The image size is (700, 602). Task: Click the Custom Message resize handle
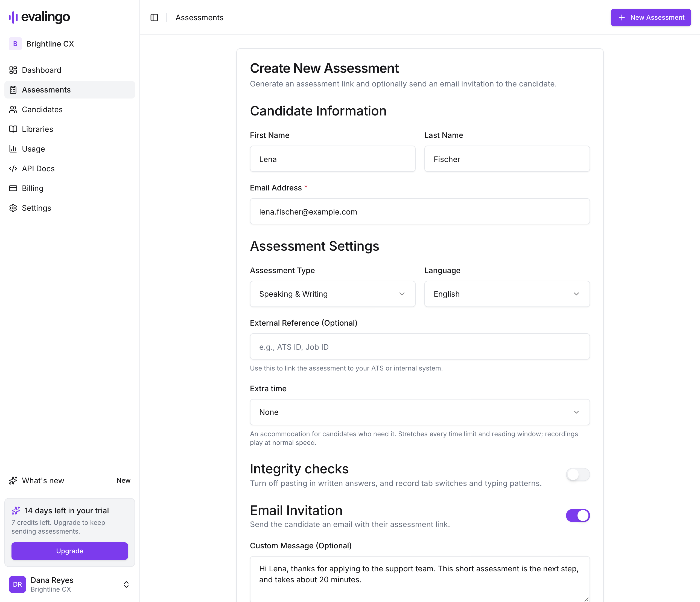pos(586,599)
